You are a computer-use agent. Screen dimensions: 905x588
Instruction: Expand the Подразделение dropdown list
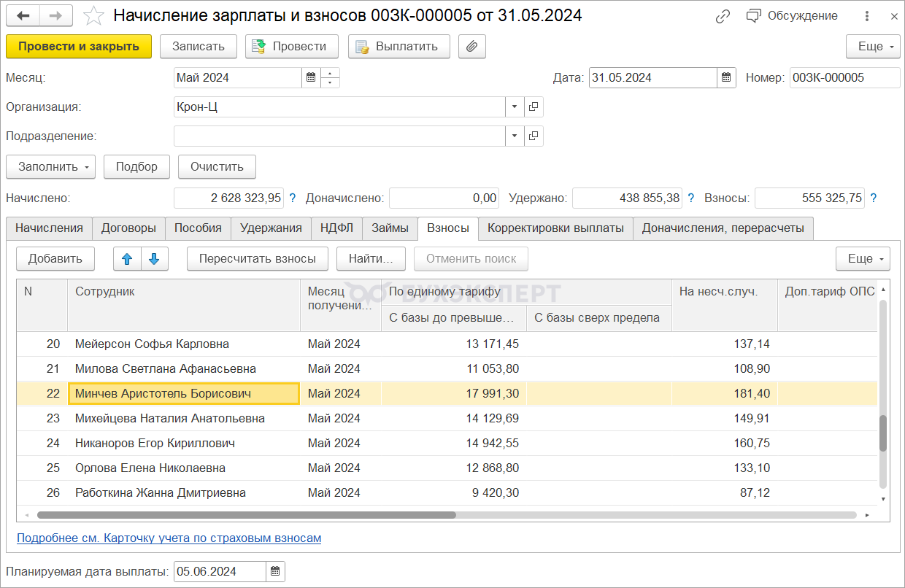tap(515, 136)
